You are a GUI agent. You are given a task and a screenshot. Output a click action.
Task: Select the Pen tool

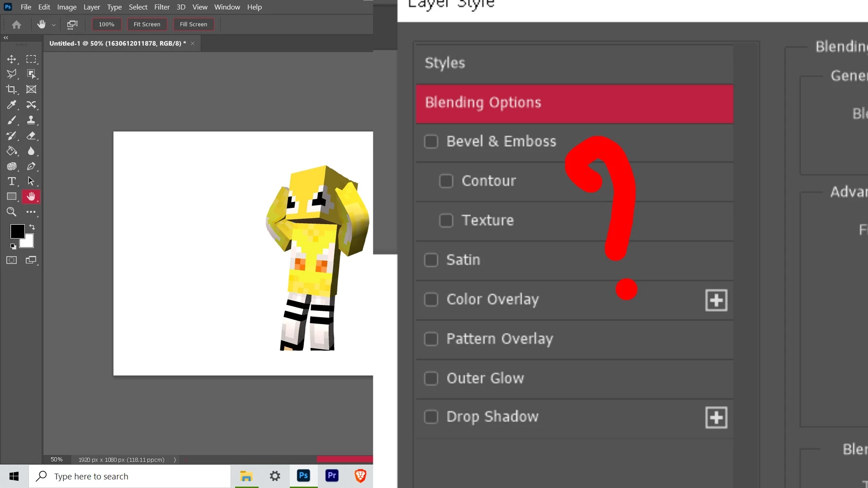pos(31,166)
